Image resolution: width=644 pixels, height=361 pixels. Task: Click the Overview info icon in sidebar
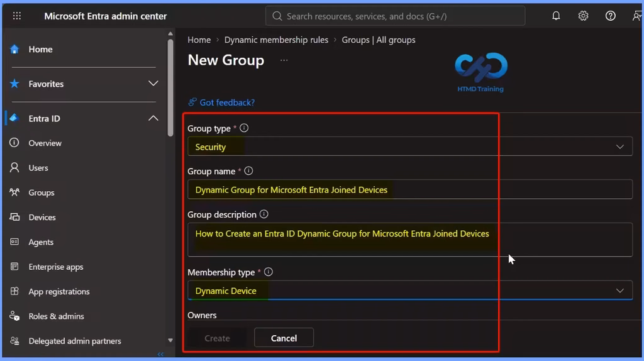click(x=14, y=143)
